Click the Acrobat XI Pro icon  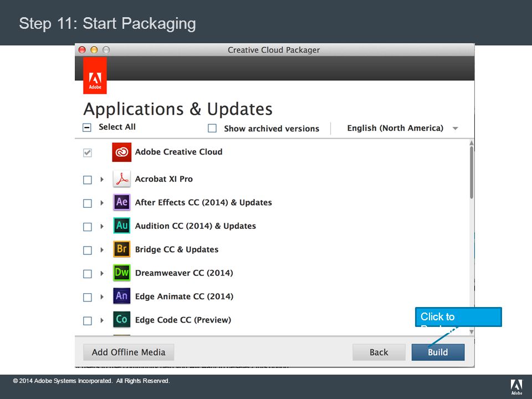click(x=121, y=179)
